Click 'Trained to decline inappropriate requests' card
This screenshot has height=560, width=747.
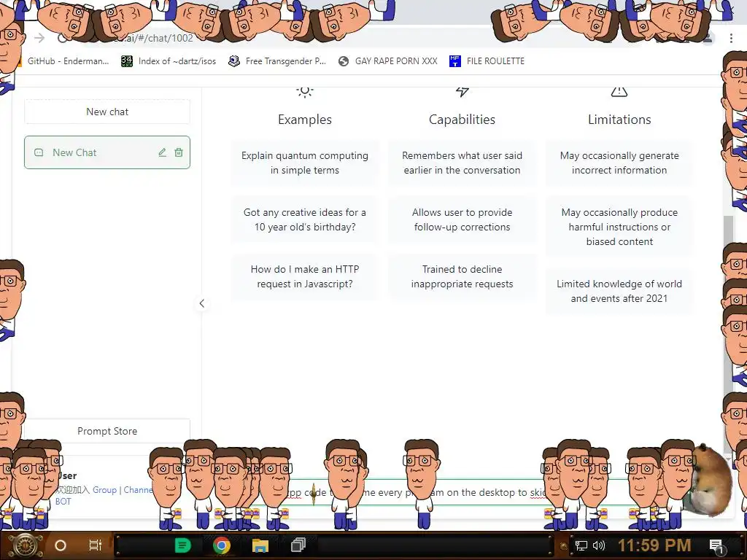462,276
